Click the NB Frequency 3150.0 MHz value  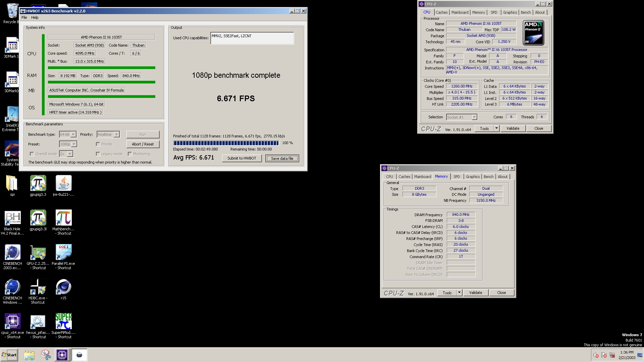[486, 200]
